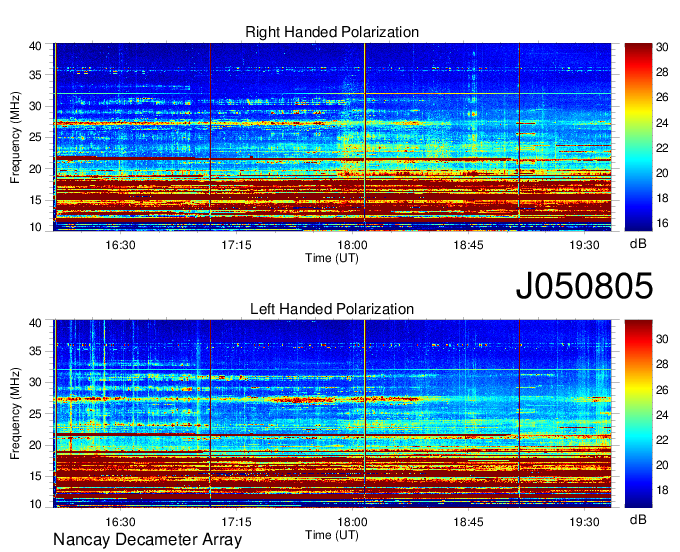Click 19:30 time tick under Right Handed plot

point(585,245)
